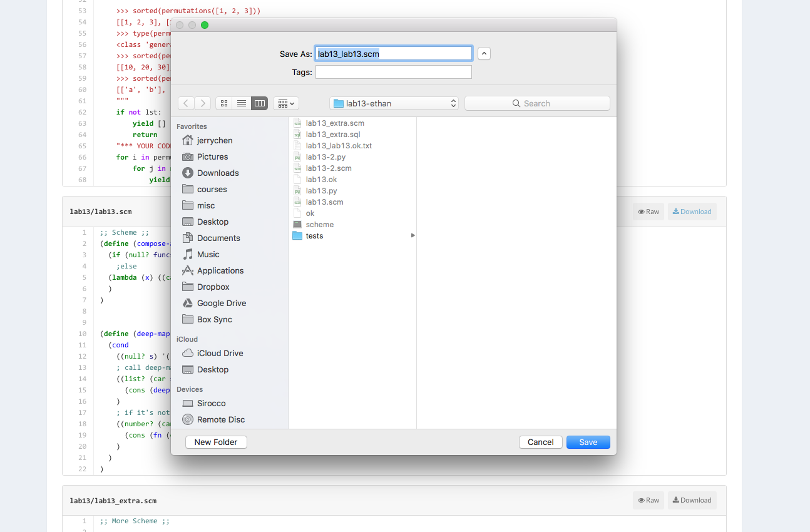The height and width of the screenshot is (532, 810).
Task: Cancel the save dialog
Action: coord(540,442)
